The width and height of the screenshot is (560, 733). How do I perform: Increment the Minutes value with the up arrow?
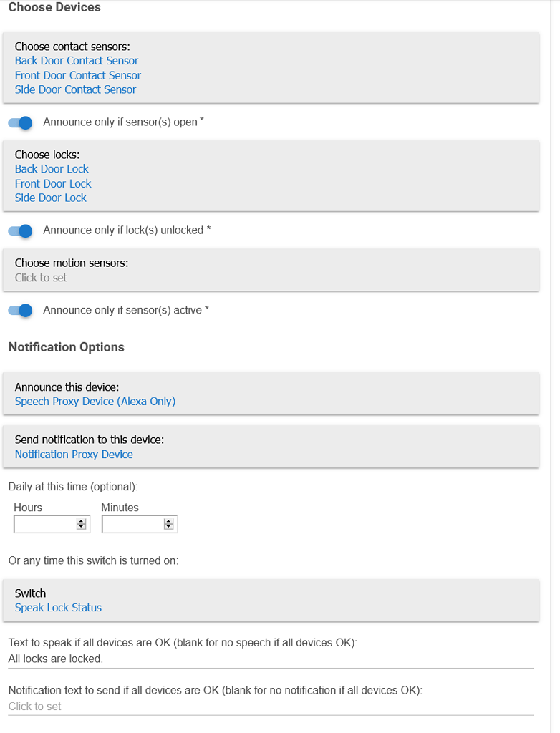(x=169, y=520)
